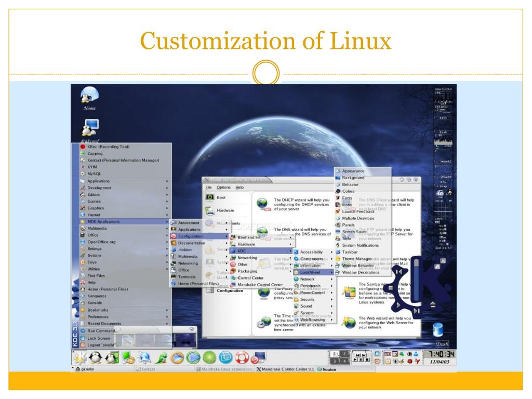Expand the Bookmarks submenu

(x=124, y=310)
